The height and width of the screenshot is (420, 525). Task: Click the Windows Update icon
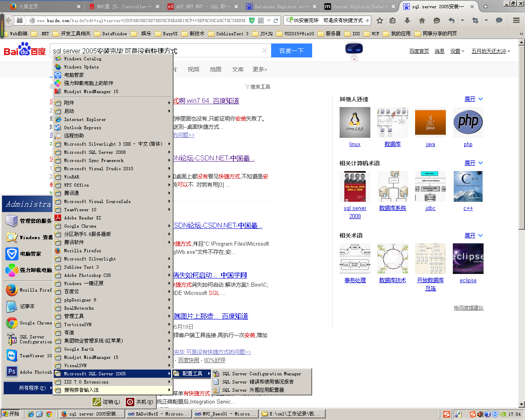pyautogui.click(x=58, y=67)
